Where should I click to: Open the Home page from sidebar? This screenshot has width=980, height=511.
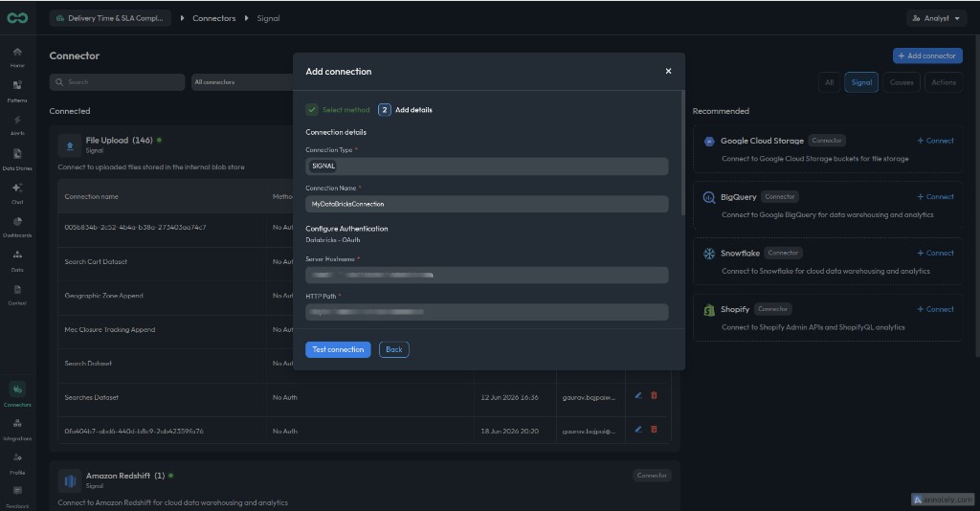(17, 56)
